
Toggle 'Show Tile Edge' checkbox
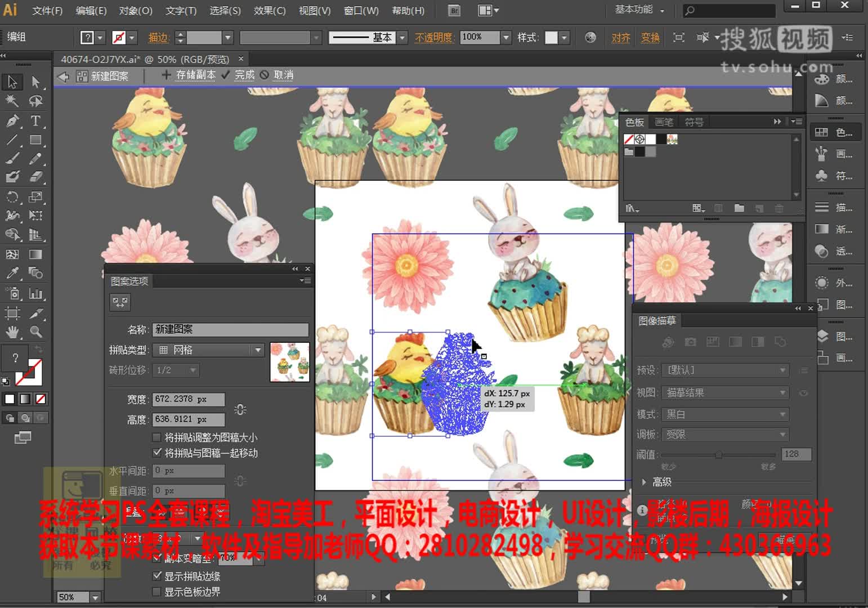pyautogui.click(x=157, y=576)
